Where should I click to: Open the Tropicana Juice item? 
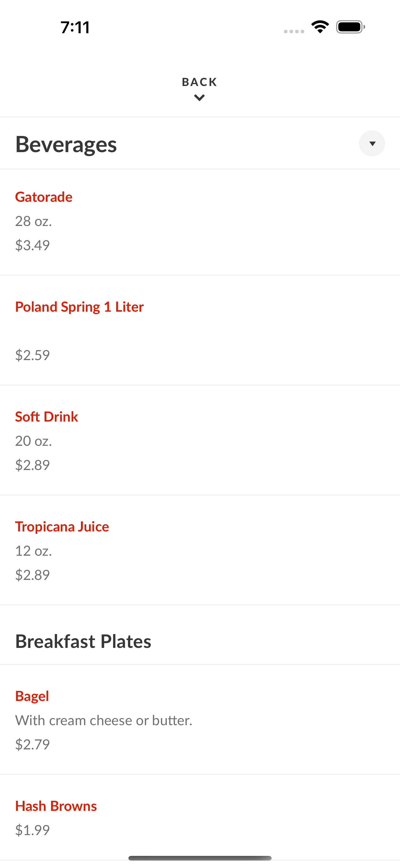(200, 550)
